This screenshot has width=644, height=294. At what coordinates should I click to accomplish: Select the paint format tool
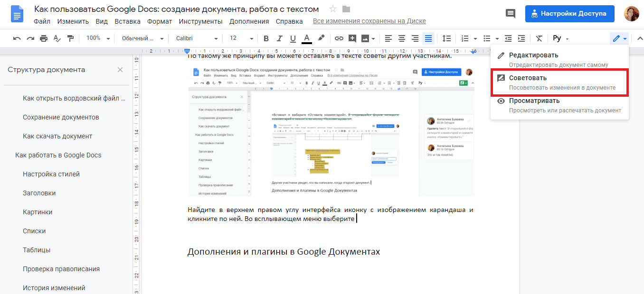point(69,38)
